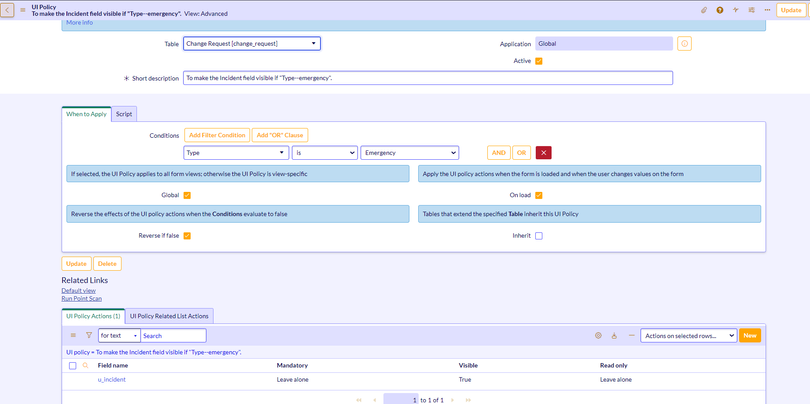Open the u_incident field record
The width and height of the screenshot is (810, 404).
(112, 380)
